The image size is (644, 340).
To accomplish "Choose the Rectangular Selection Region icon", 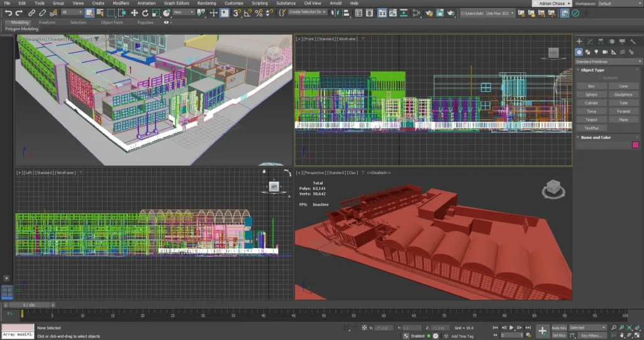I will (111, 13).
